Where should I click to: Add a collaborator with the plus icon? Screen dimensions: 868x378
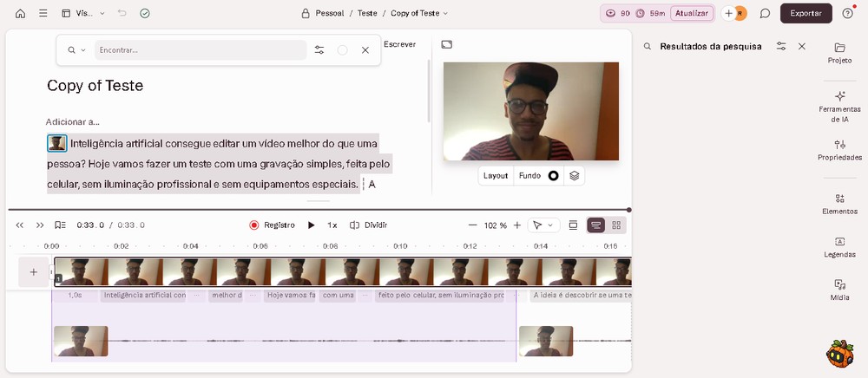pyautogui.click(x=728, y=13)
